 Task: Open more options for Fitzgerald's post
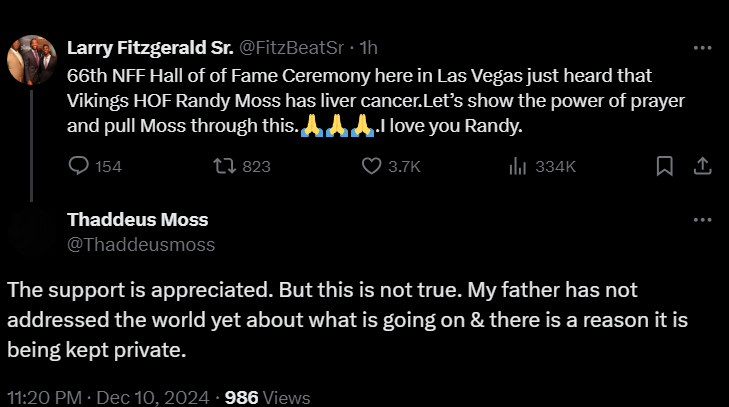click(x=702, y=47)
